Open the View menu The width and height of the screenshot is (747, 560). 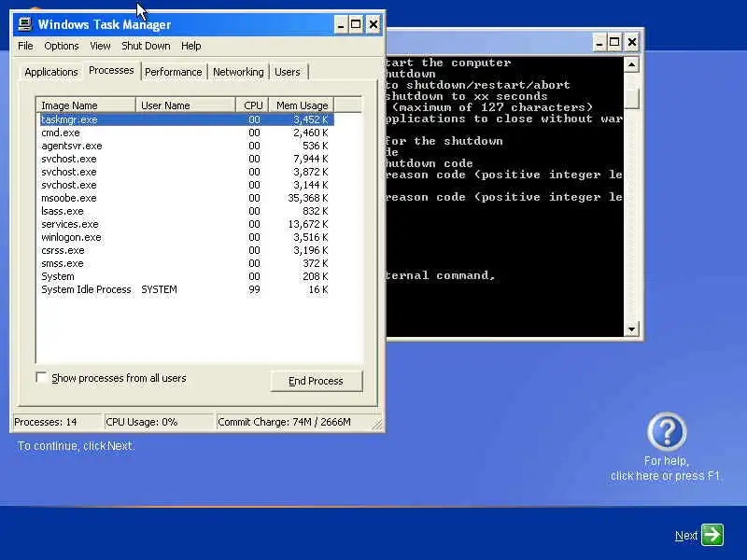[x=100, y=46]
